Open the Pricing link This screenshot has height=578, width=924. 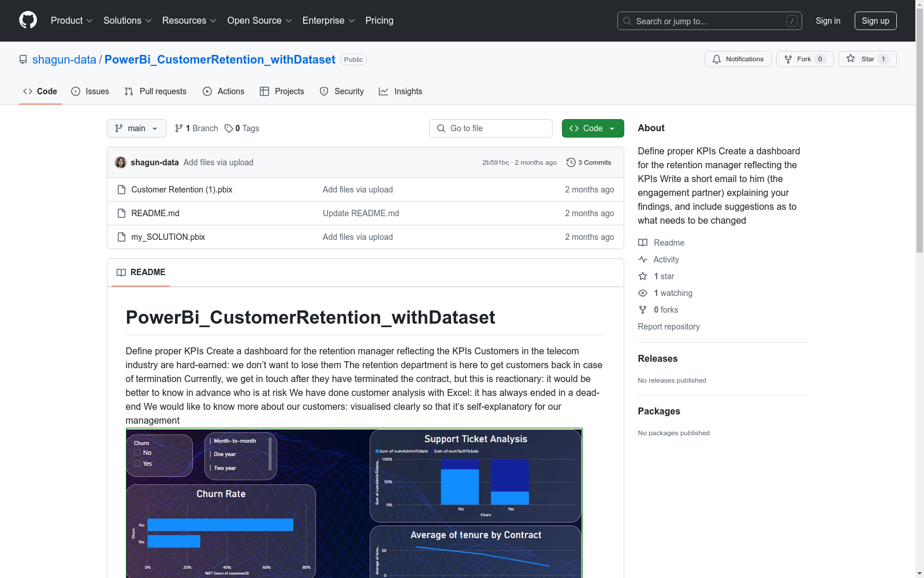379,21
